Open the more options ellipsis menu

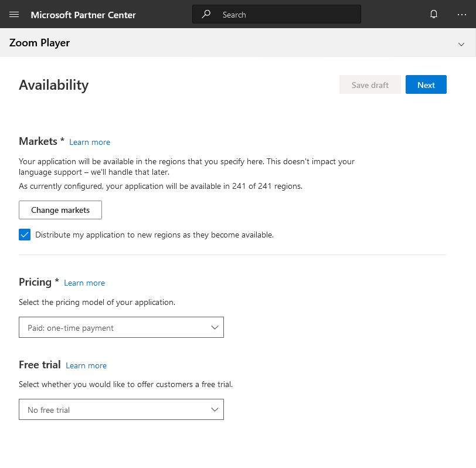[x=462, y=14]
